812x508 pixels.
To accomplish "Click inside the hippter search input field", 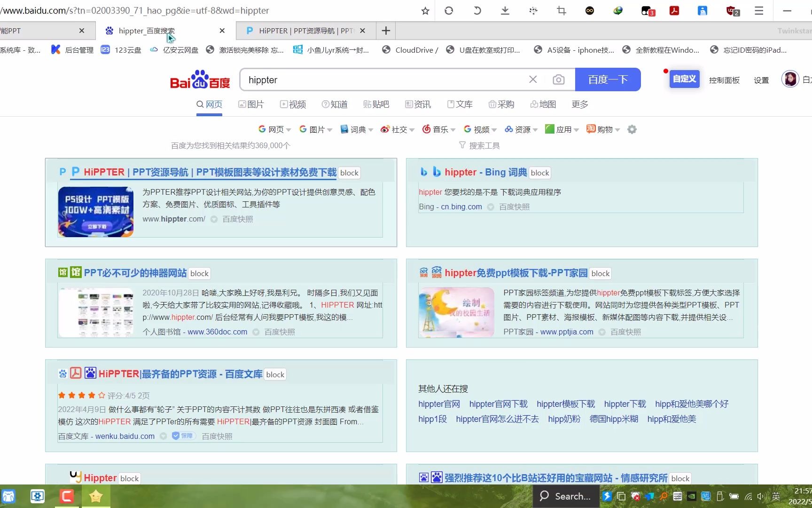I will [x=385, y=80].
